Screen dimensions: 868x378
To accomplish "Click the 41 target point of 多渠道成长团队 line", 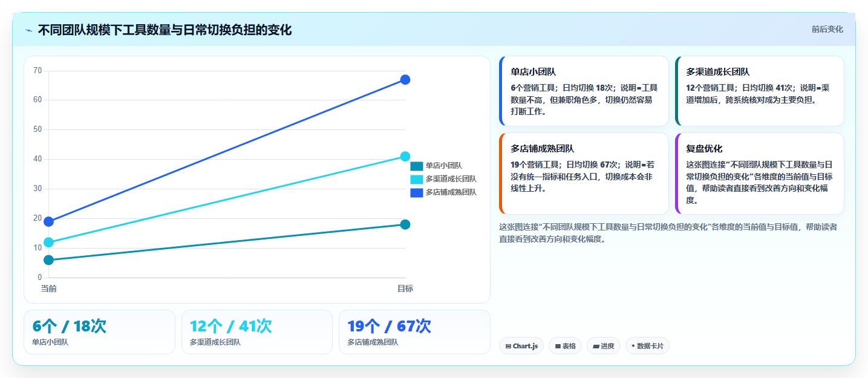I will 405,157.
